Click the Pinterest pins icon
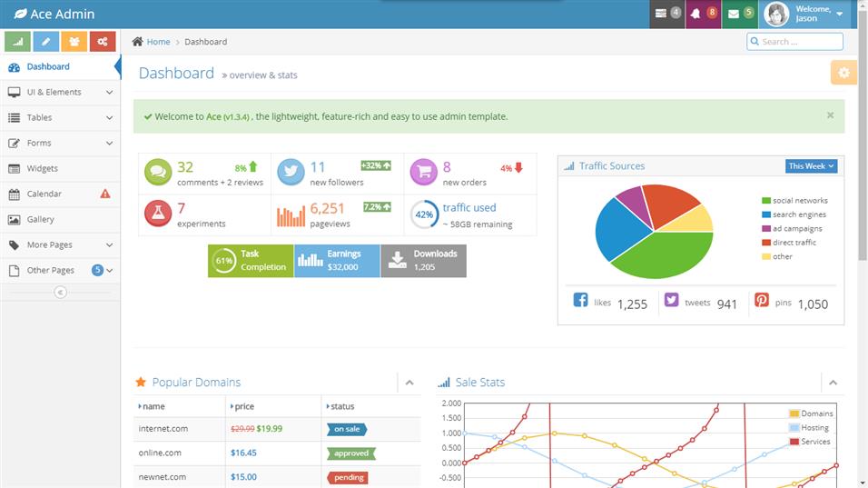 point(762,300)
